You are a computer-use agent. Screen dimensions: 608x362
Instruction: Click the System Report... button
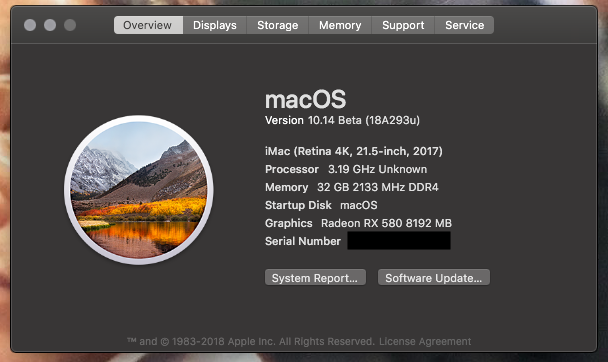click(x=315, y=278)
